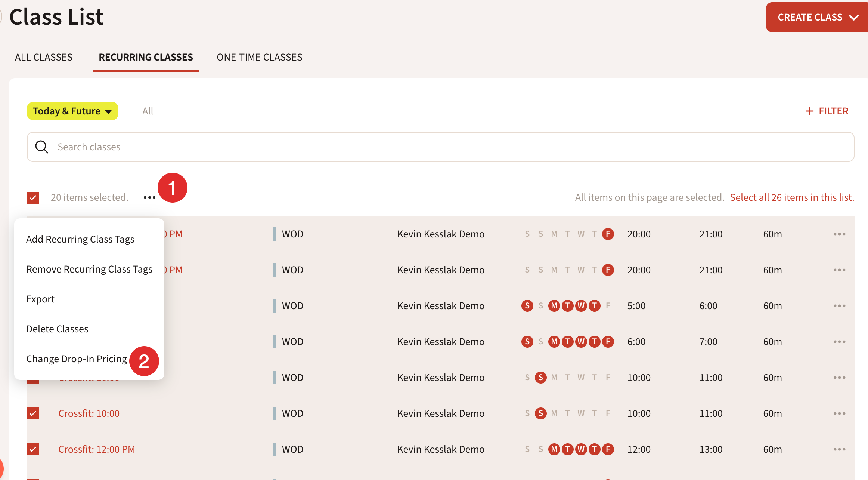Viewport: 868px width, 480px height.
Task: Click Friday day badge on first class row
Action: tap(608, 234)
